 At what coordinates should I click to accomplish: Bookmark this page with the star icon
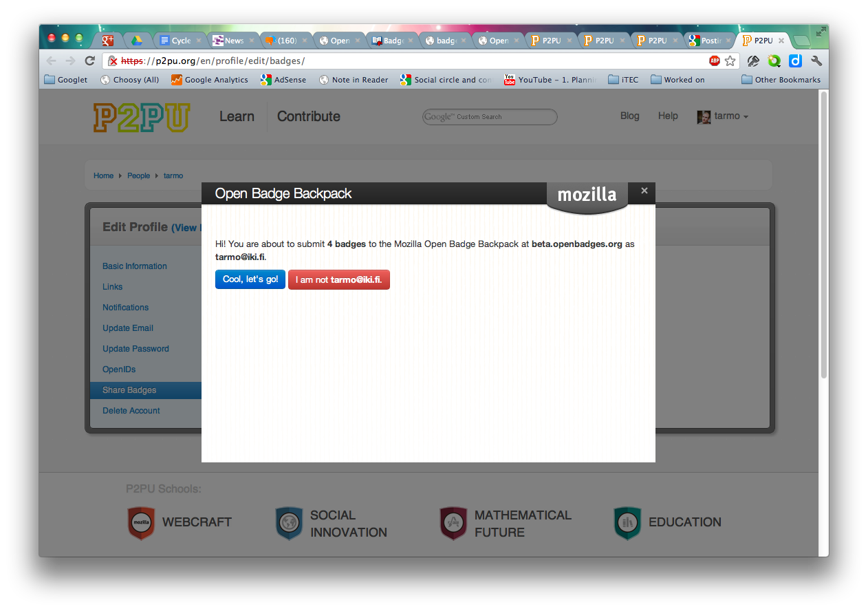click(x=730, y=61)
